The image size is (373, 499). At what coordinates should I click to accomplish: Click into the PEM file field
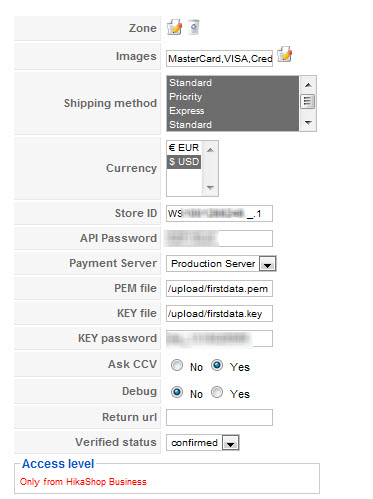coord(219,288)
